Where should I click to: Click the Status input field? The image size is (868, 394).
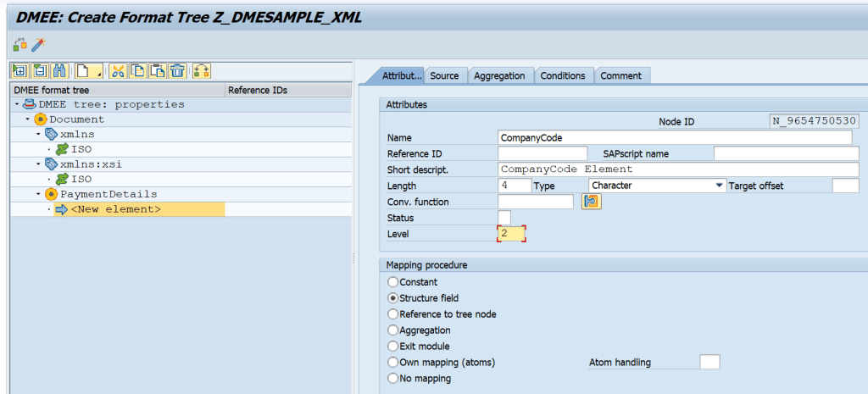[504, 218]
